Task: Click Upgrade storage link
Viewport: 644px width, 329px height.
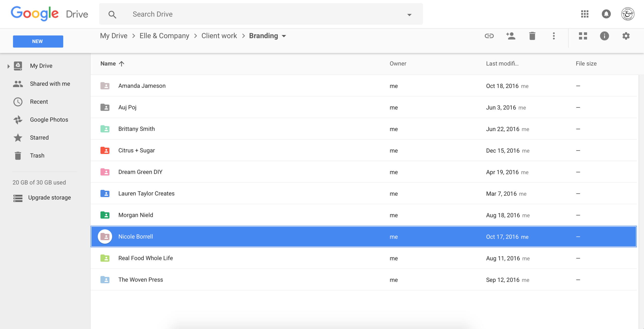Action: [x=49, y=198]
